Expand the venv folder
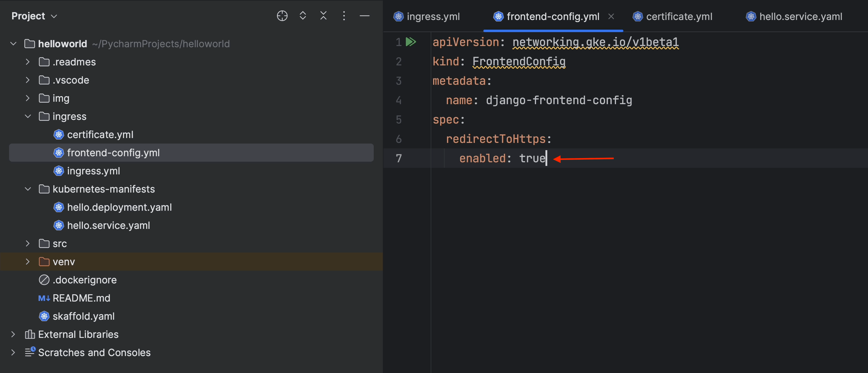 pos(28,262)
